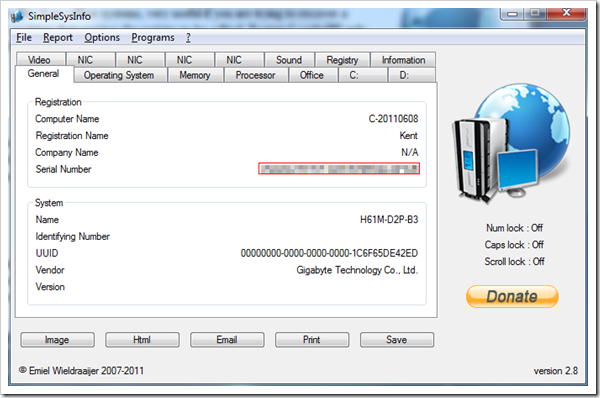Click the Version label in System group
600x398 pixels.
pyautogui.click(x=50, y=287)
